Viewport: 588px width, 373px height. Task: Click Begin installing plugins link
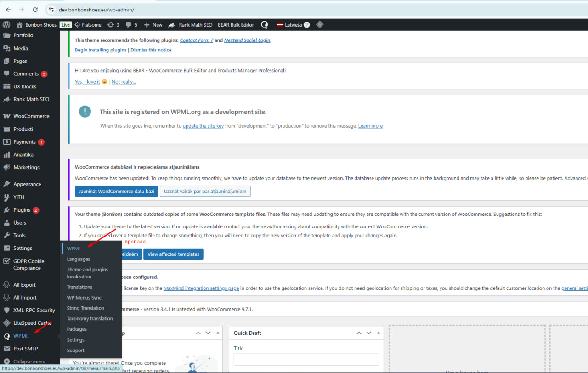pyautogui.click(x=101, y=50)
